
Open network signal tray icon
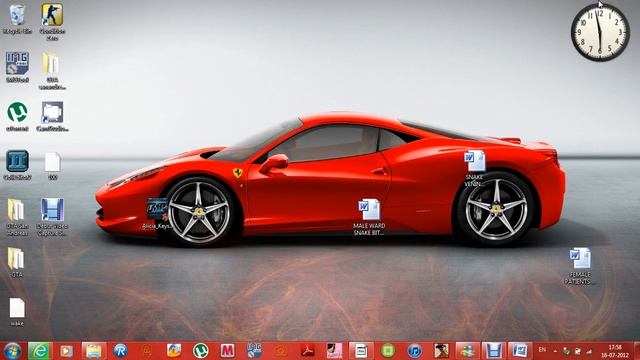click(x=589, y=351)
